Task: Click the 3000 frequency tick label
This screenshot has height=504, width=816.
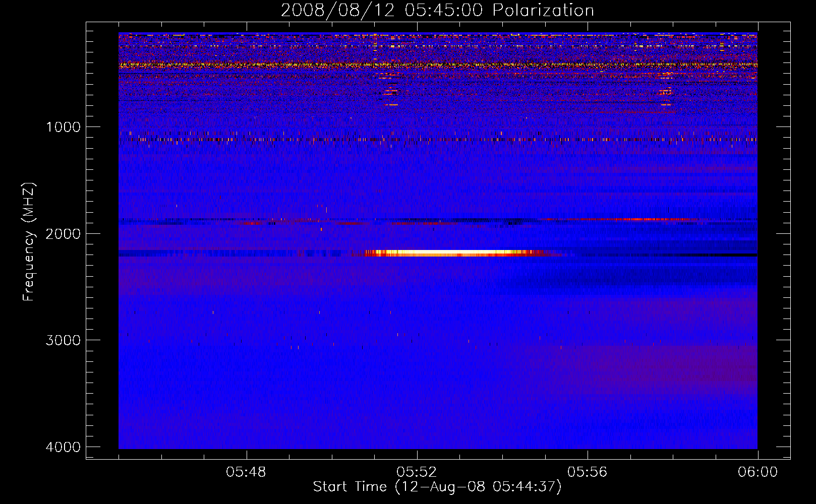Action: point(63,340)
